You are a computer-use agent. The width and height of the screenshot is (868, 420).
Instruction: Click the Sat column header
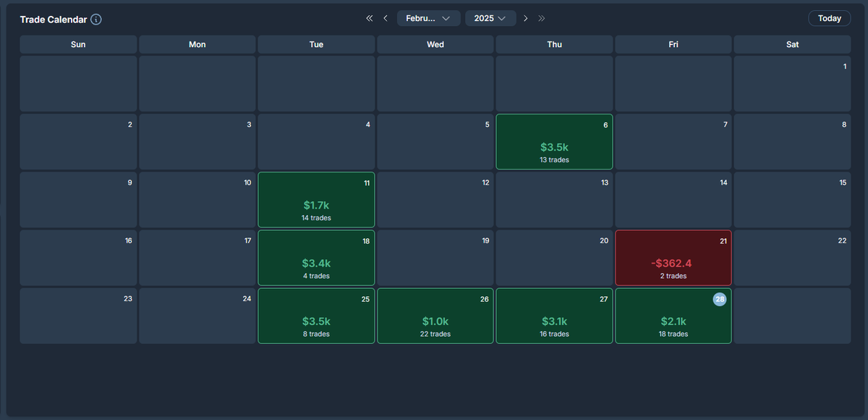click(793, 44)
